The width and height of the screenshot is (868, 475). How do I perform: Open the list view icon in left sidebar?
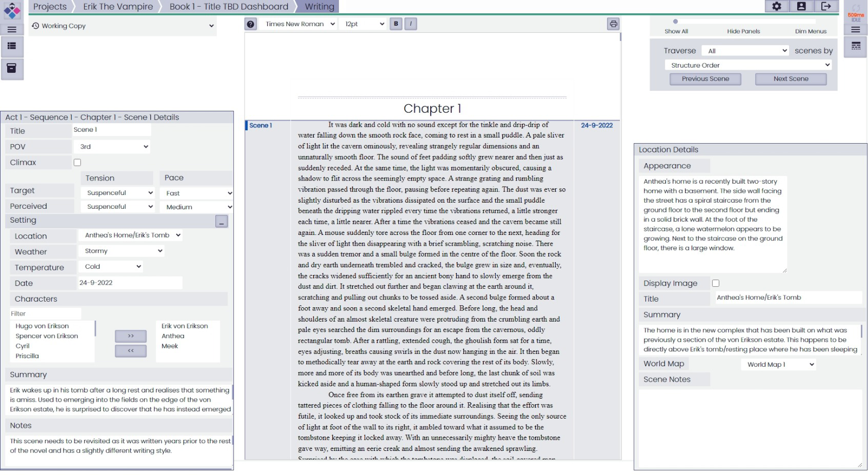[12, 46]
